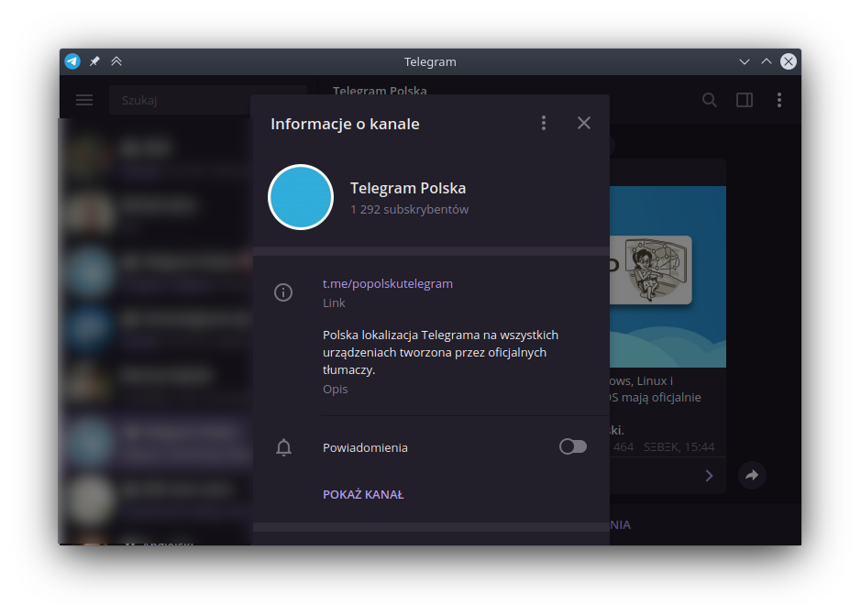This screenshot has width=861, height=616.
Task: Click the Telegram Polska channel avatar
Action: (x=301, y=197)
